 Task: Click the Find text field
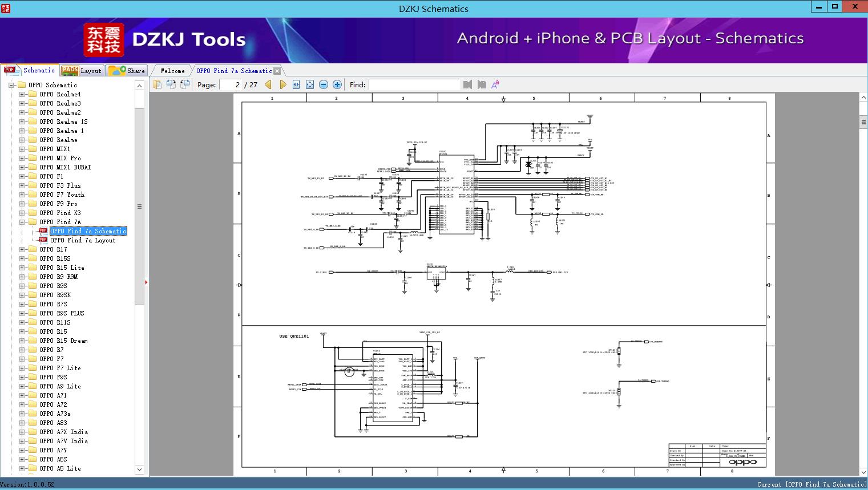[x=414, y=84]
